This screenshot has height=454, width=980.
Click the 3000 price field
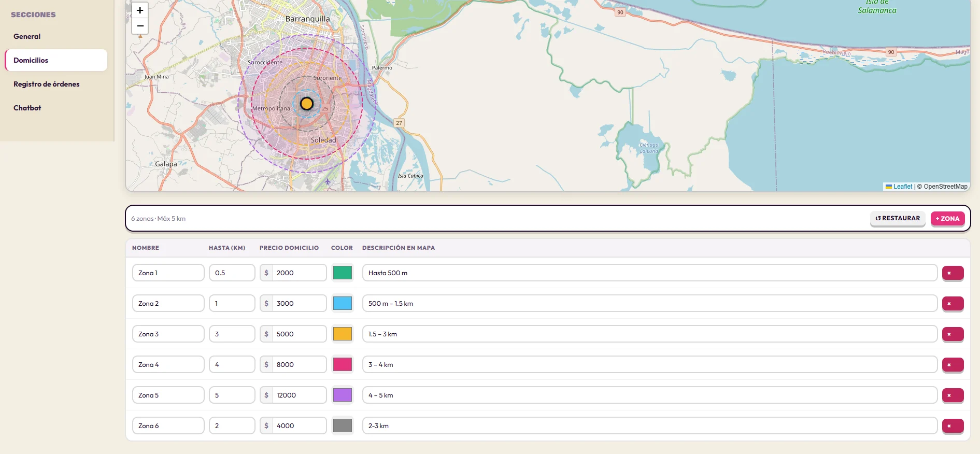pyautogui.click(x=300, y=303)
